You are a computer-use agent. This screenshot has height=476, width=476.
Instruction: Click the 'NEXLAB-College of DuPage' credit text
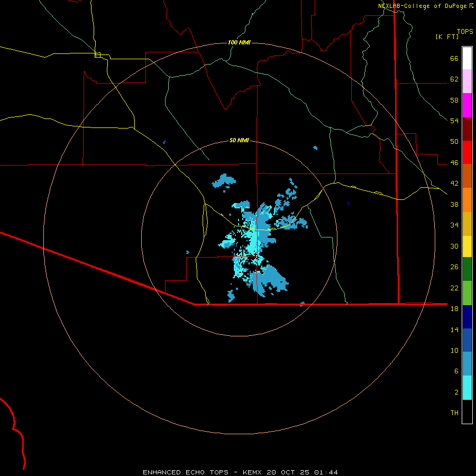tap(422, 6)
